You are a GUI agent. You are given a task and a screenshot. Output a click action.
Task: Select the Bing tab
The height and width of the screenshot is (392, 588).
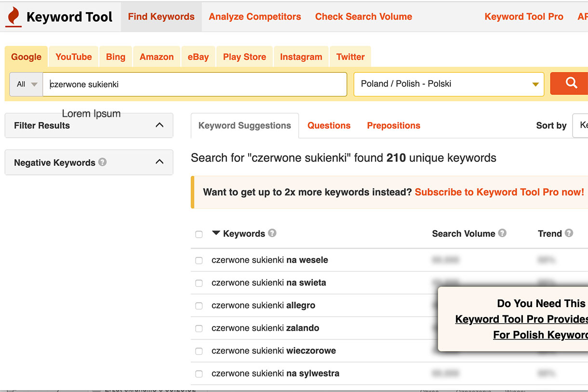[x=116, y=56]
